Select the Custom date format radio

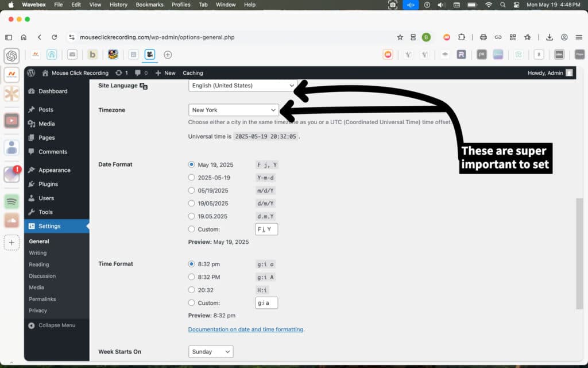pyautogui.click(x=192, y=229)
